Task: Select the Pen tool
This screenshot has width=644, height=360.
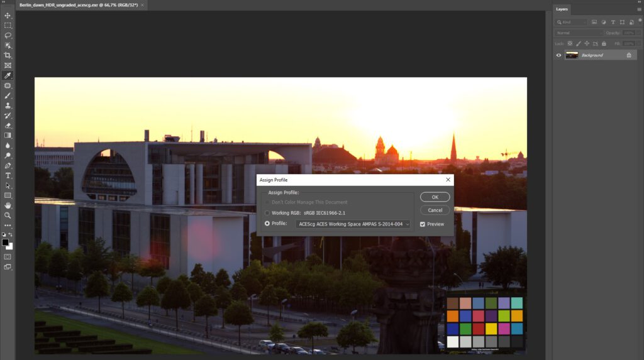Action: [x=8, y=166]
